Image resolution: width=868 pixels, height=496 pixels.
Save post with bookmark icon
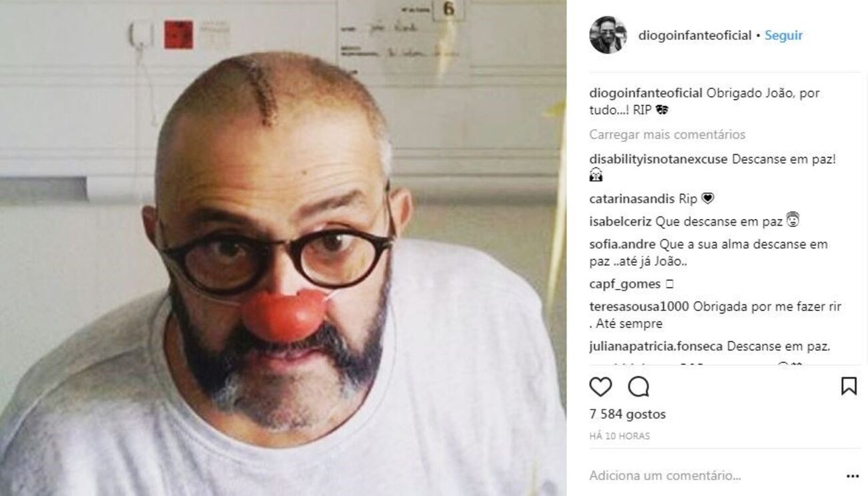849,387
